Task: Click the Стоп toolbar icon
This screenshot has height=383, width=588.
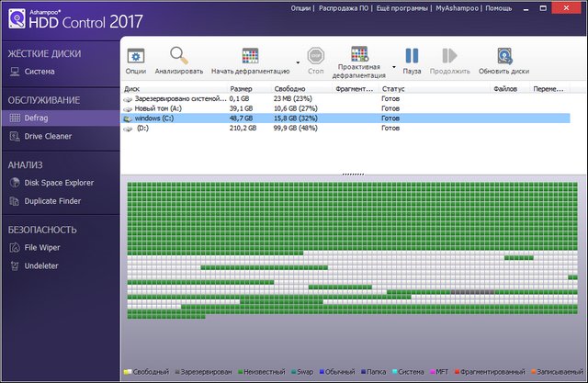Action: coord(316,56)
